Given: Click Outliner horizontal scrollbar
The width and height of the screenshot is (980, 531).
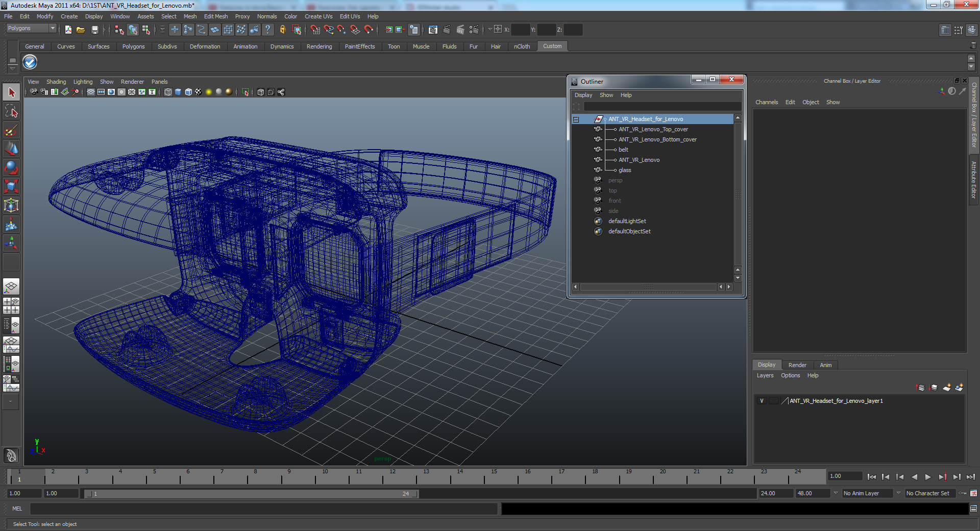Looking at the screenshot, I should coord(648,287).
